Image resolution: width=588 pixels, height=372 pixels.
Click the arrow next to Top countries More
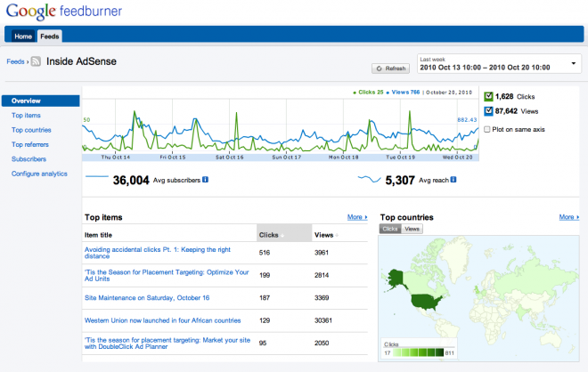tap(578, 217)
